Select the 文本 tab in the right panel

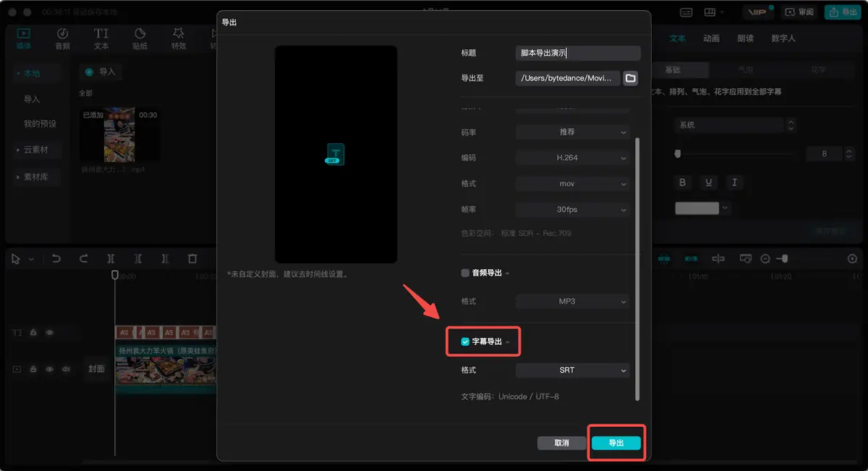677,38
